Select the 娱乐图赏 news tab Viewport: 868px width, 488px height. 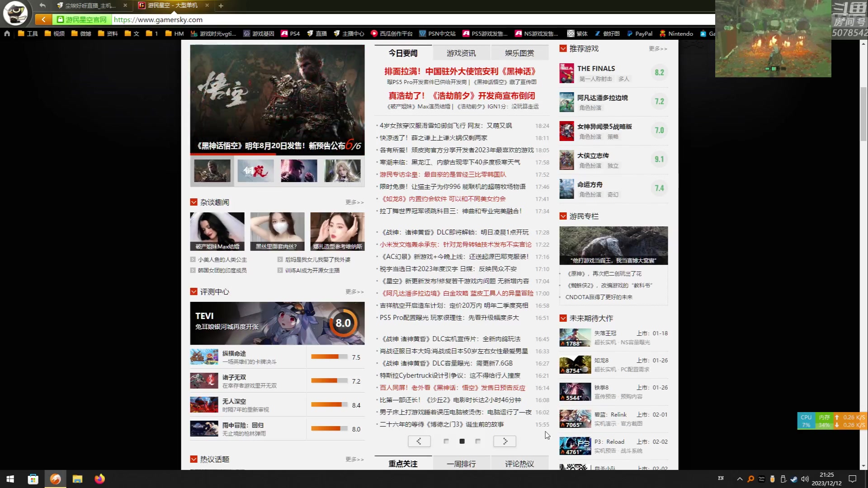click(x=519, y=53)
